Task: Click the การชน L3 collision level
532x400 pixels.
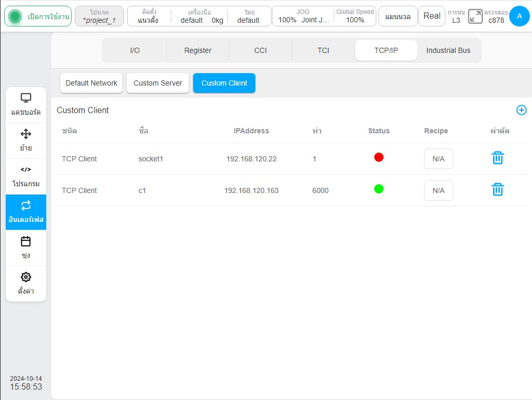Action: [x=456, y=16]
